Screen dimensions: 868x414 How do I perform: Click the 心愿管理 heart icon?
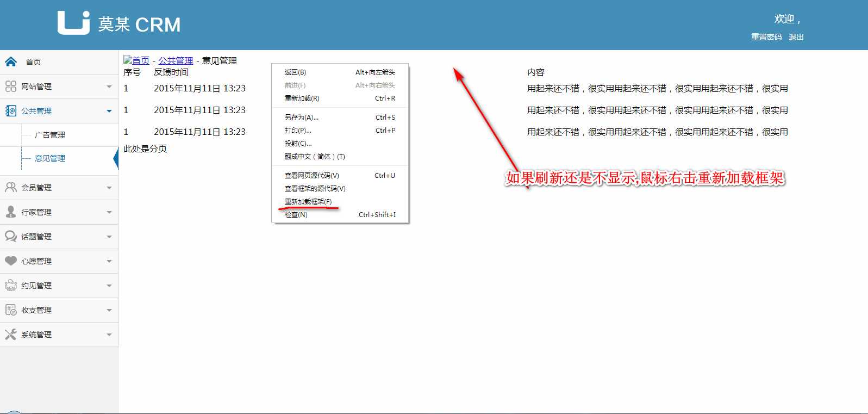[x=11, y=261]
